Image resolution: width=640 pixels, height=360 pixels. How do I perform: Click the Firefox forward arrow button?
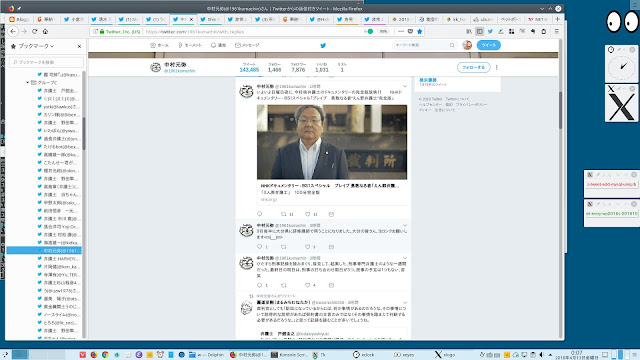[x=24, y=31]
